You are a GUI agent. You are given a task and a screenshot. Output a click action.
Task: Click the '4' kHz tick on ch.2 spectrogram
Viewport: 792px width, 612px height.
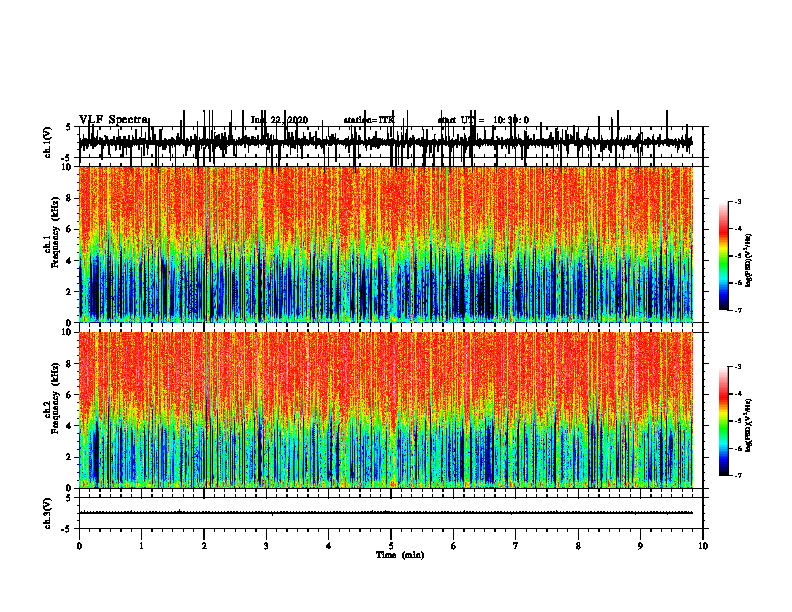(x=70, y=426)
